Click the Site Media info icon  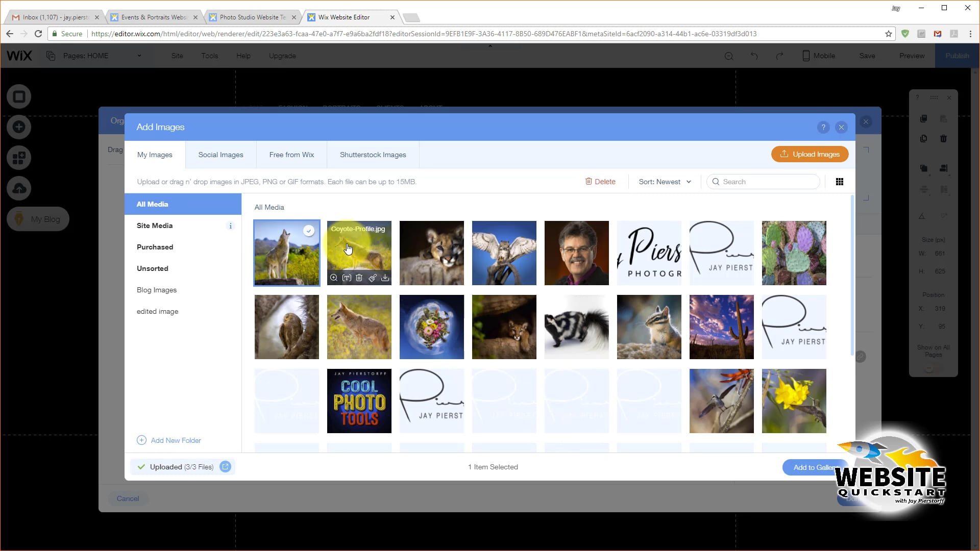[230, 226]
